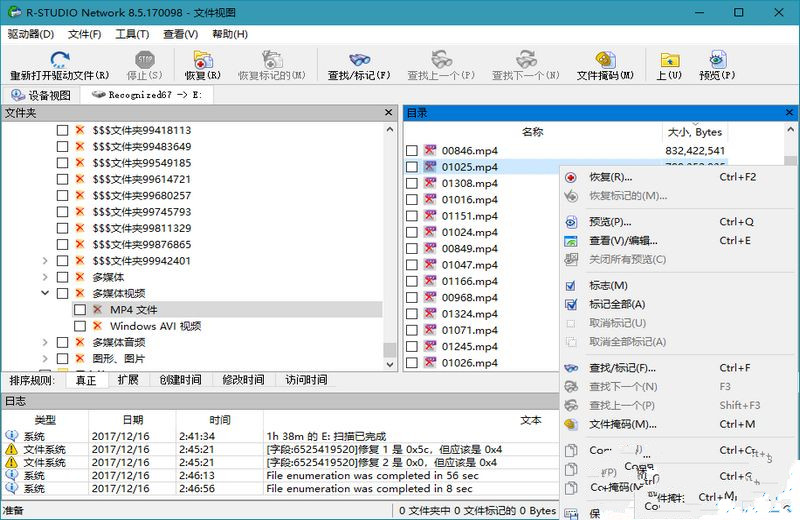The width and height of the screenshot is (800, 520).
Task: Click the drive icon in the Recognized67 tab
Action: (98, 94)
